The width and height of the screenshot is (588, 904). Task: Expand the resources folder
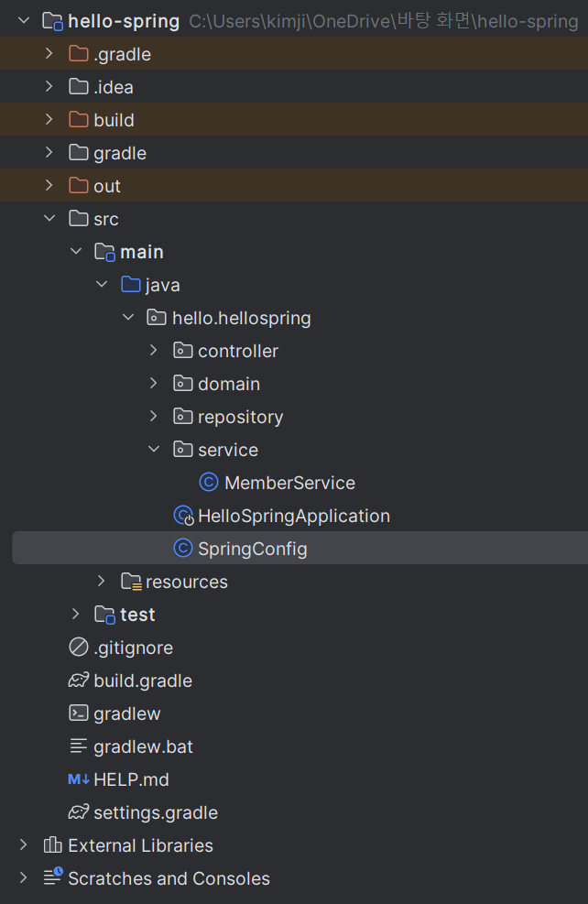click(x=102, y=582)
